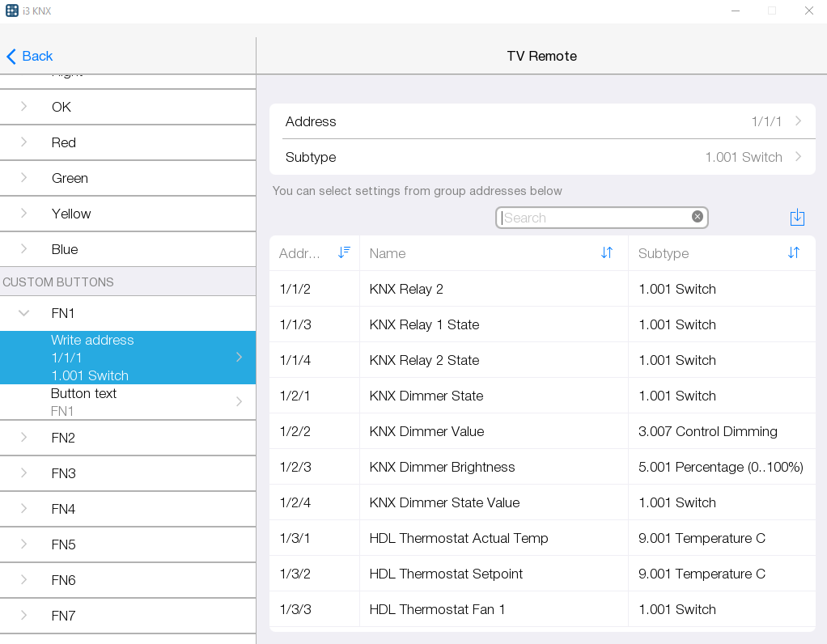827x644 pixels.
Task: Click inside the Search input field
Action: (595, 218)
